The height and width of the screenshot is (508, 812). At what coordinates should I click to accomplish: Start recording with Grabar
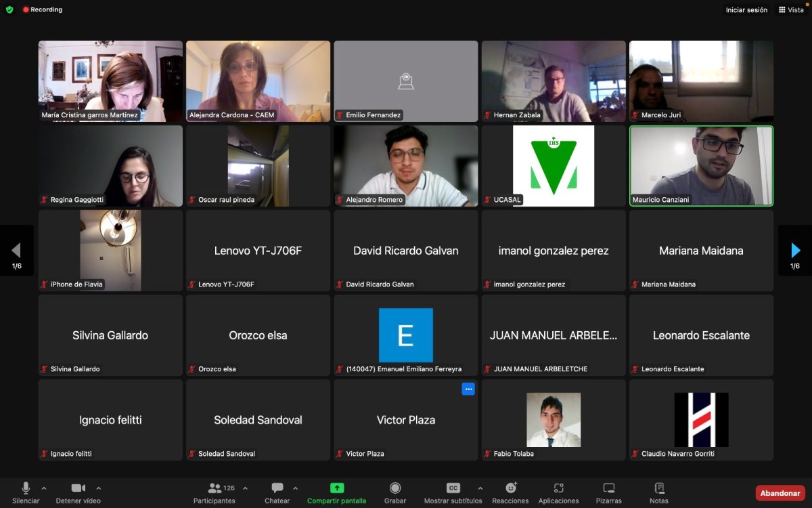(x=395, y=492)
